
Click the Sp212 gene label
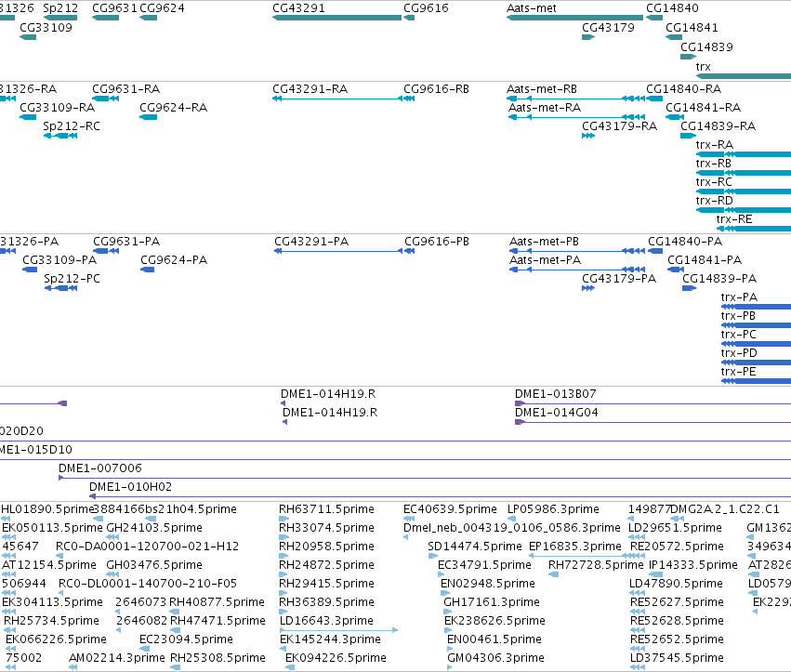[x=60, y=8]
